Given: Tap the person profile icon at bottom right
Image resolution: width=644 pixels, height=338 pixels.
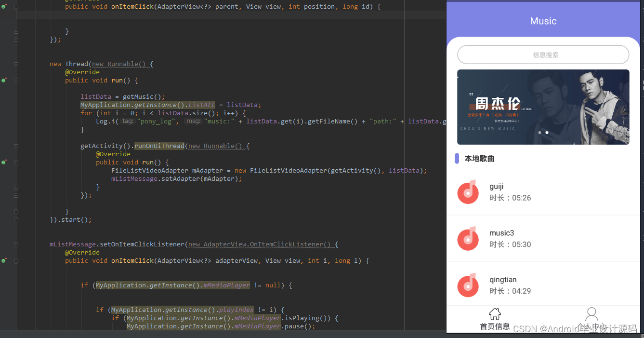Looking at the screenshot, I should point(591,314).
